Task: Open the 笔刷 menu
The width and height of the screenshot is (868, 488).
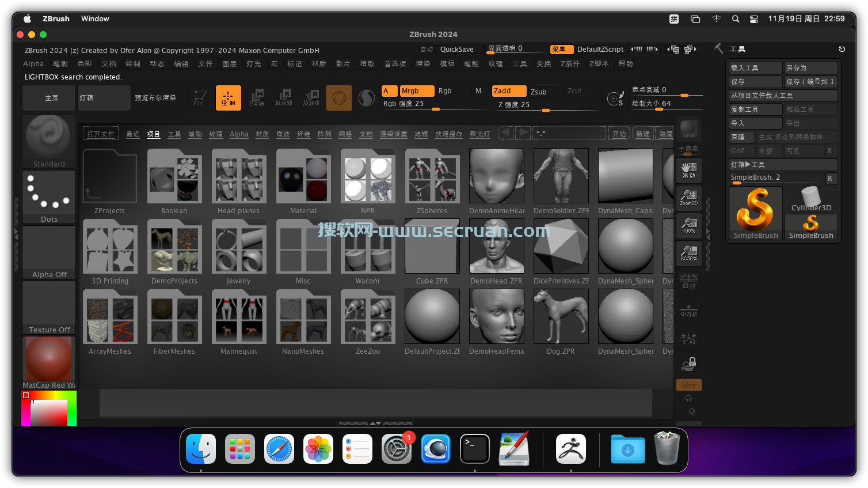Action: (60, 64)
